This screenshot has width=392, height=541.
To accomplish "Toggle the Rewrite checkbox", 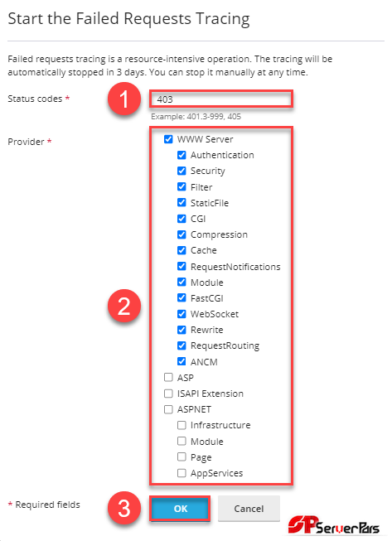I will [x=181, y=330].
